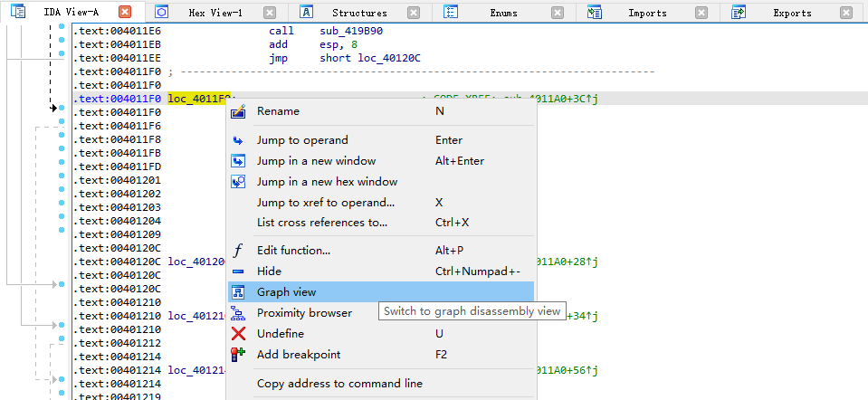Click loc_40120C in the jmp instruction

click(x=387, y=58)
